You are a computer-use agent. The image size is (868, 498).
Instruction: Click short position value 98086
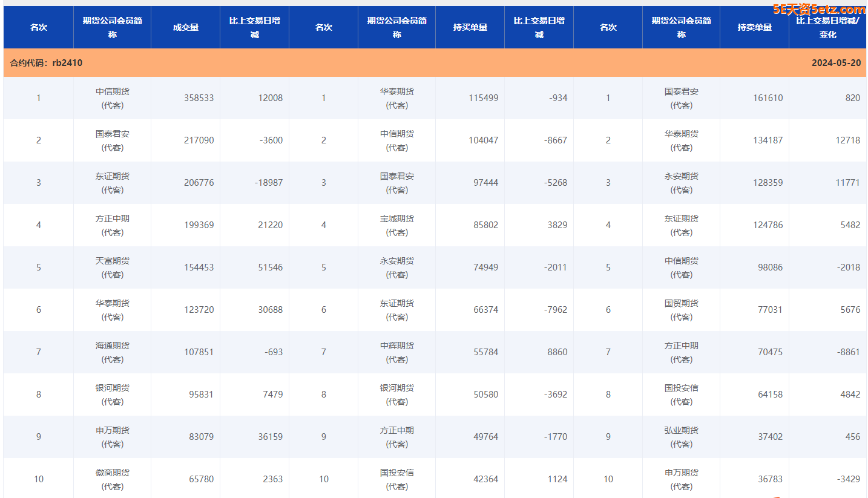[x=771, y=267]
